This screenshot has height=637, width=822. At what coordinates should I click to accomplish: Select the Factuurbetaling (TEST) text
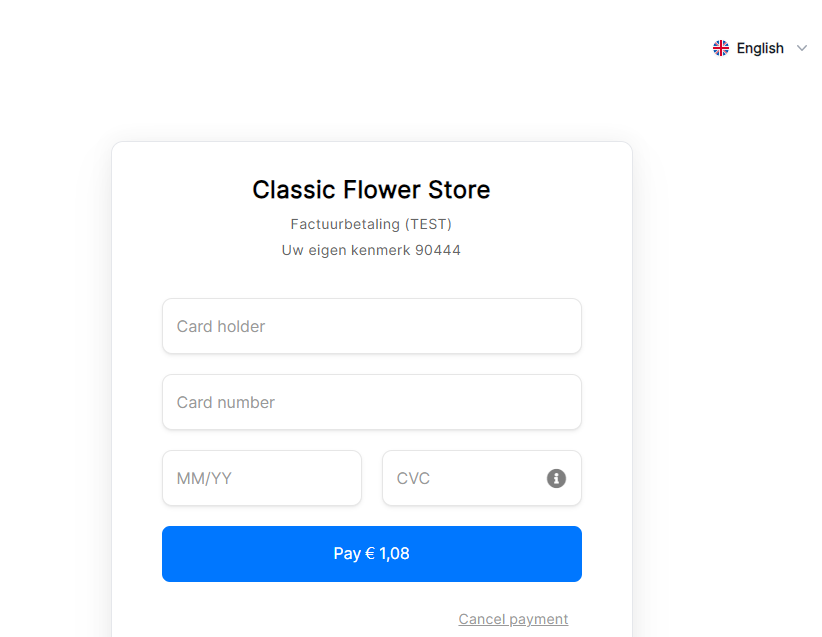click(x=371, y=224)
